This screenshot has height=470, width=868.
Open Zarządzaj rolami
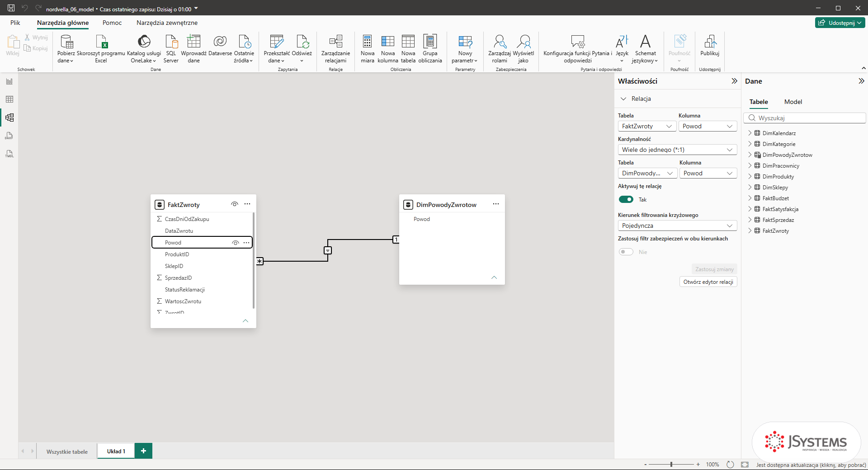(x=500, y=49)
